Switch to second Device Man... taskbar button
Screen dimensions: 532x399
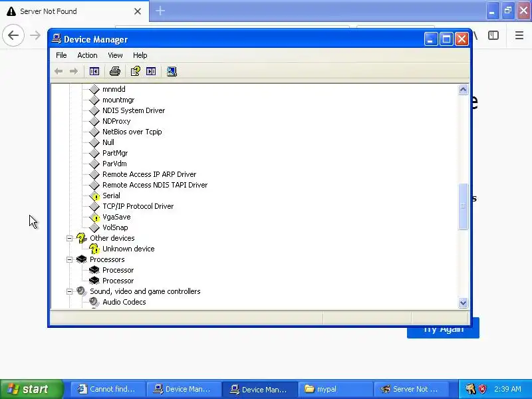pos(260,389)
